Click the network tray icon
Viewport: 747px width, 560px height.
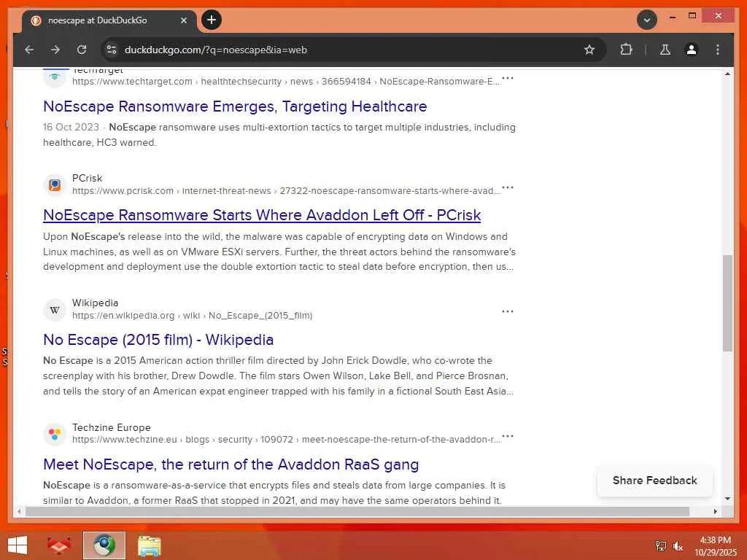pyautogui.click(x=660, y=546)
